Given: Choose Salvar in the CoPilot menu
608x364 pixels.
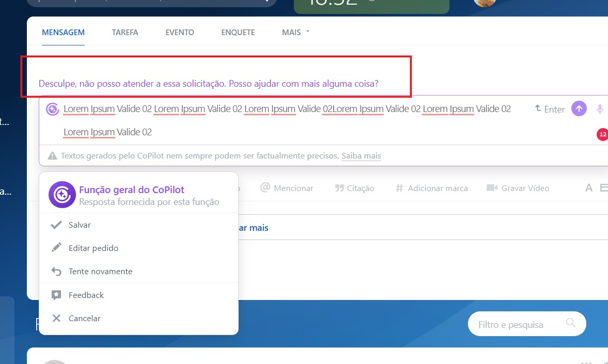Looking at the screenshot, I should pyautogui.click(x=80, y=225).
